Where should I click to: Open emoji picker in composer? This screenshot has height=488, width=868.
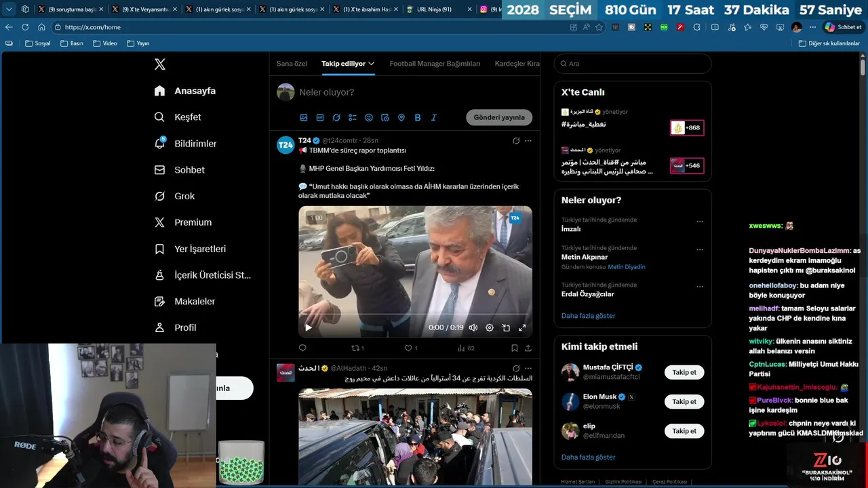(369, 118)
